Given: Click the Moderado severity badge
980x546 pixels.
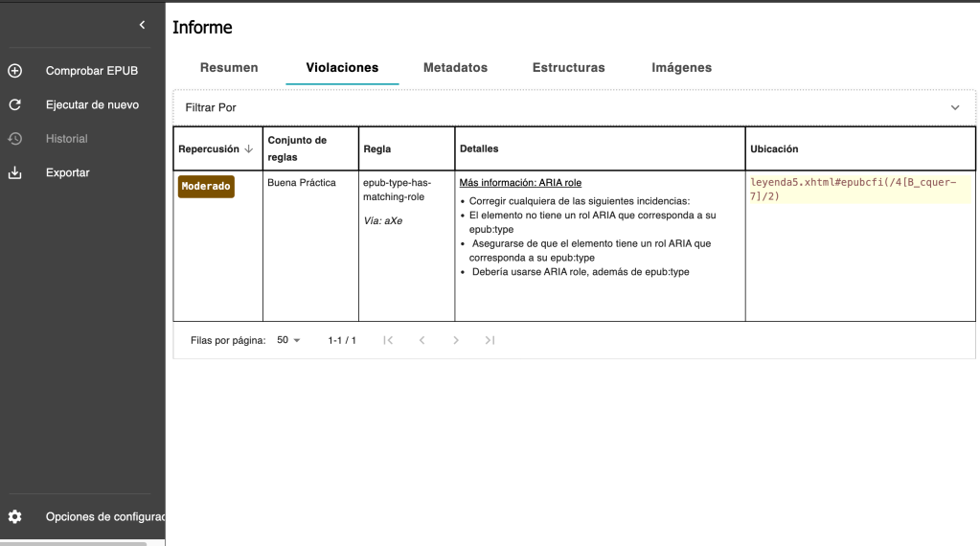Looking at the screenshot, I should tap(206, 187).
